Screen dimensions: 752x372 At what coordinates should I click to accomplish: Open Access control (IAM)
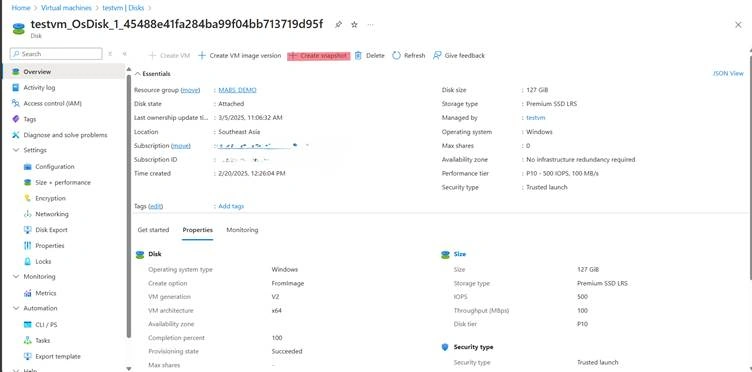52,103
